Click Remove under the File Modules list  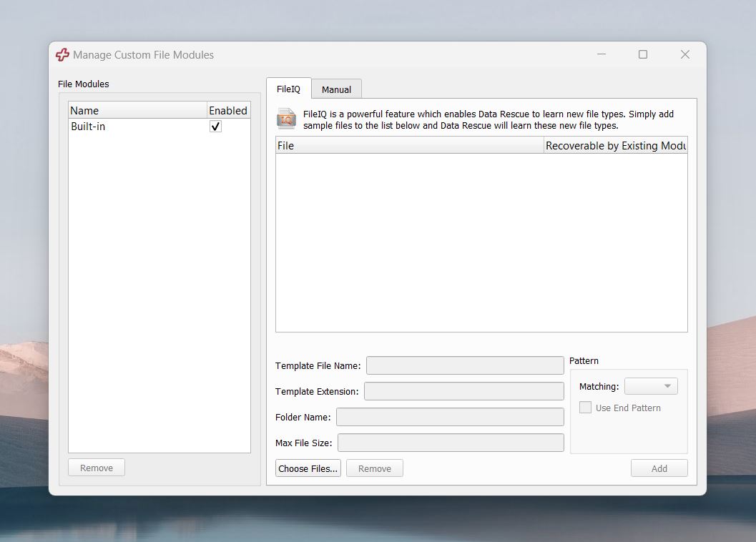(97, 468)
